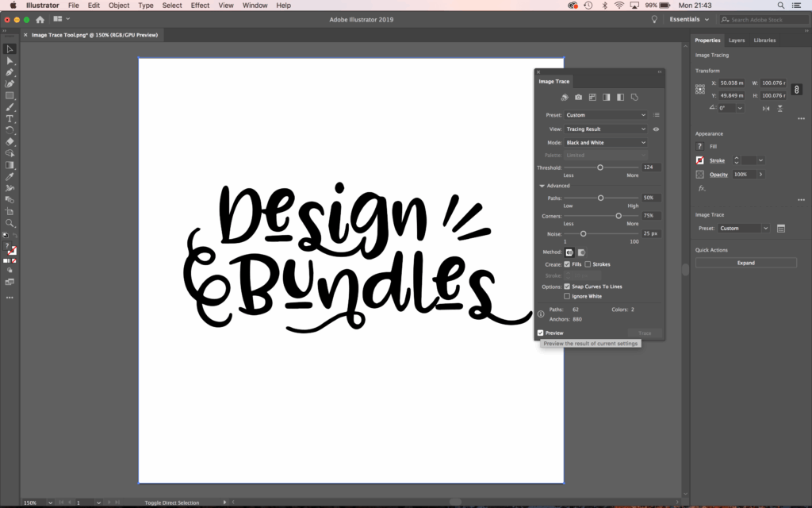Click the Home icon in the top bar
812x508 pixels.
(x=40, y=20)
